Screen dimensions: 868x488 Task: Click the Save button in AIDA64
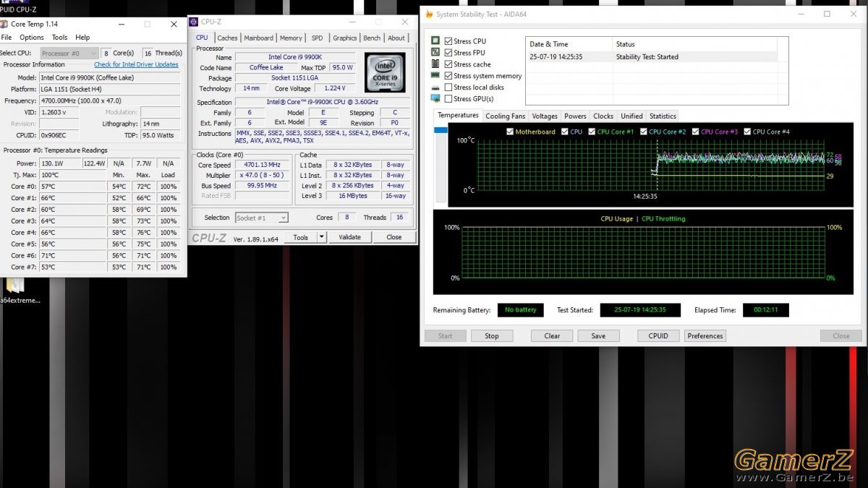click(598, 335)
